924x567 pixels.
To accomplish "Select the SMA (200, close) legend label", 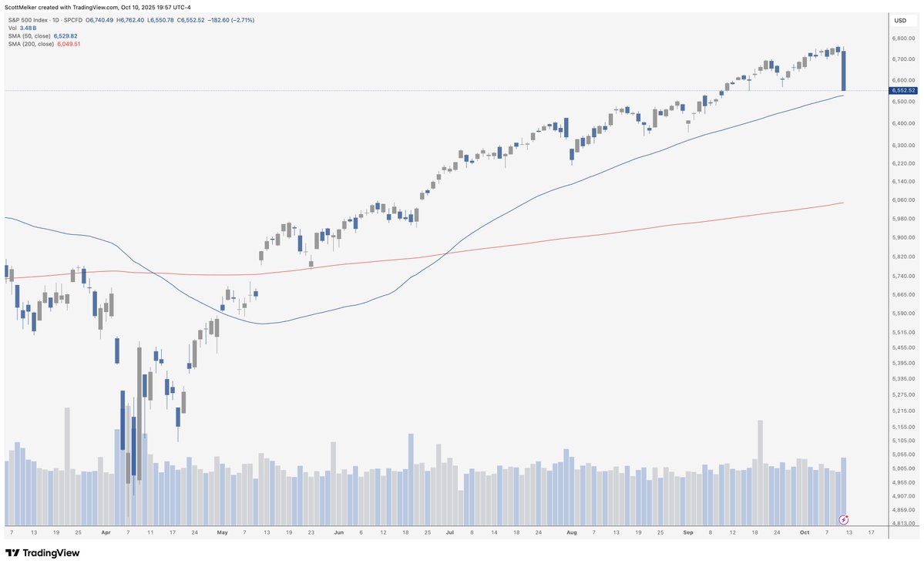I will click(32, 44).
